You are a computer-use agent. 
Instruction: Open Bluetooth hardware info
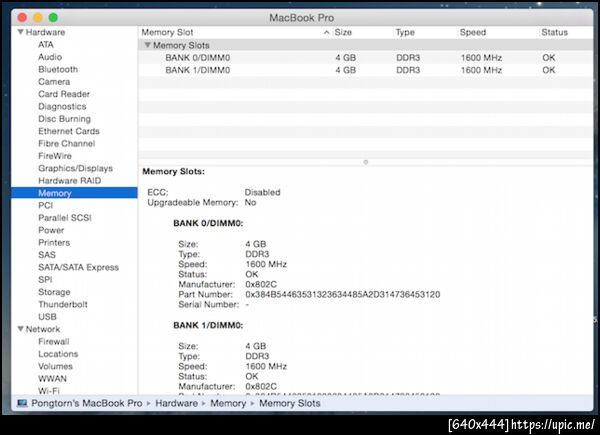click(58, 69)
